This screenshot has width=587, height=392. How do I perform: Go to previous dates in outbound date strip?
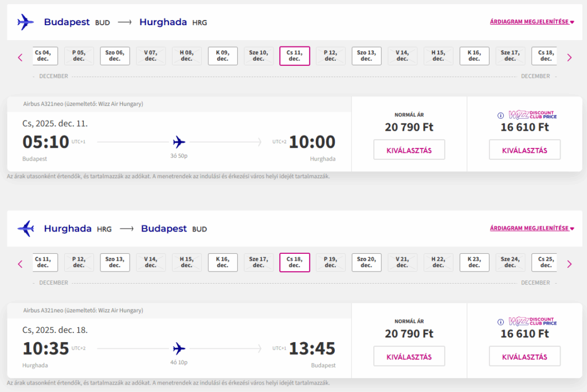20,57
